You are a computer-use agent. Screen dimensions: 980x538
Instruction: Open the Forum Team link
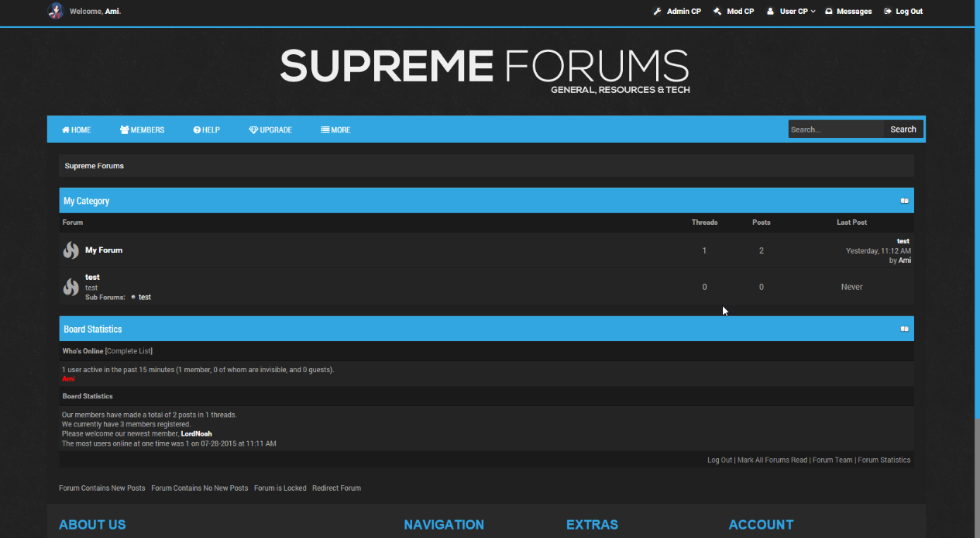833,460
